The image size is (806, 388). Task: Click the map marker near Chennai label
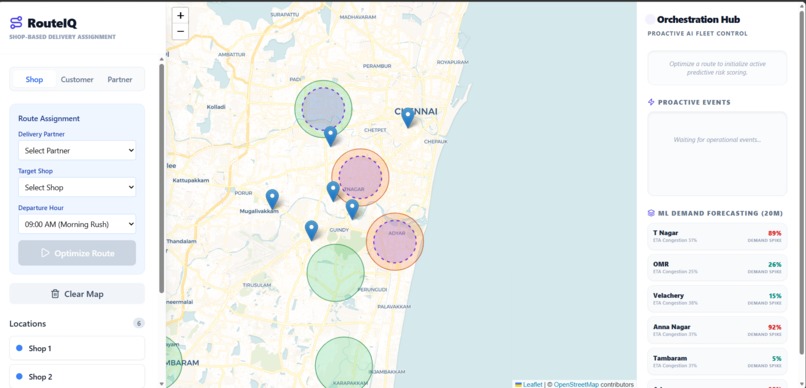[x=408, y=118]
